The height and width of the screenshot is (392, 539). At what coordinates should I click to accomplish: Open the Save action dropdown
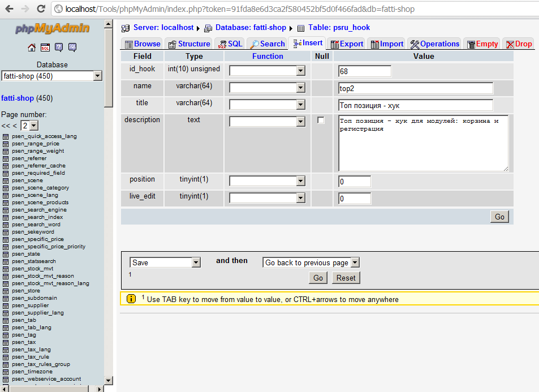click(x=196, y=262)
